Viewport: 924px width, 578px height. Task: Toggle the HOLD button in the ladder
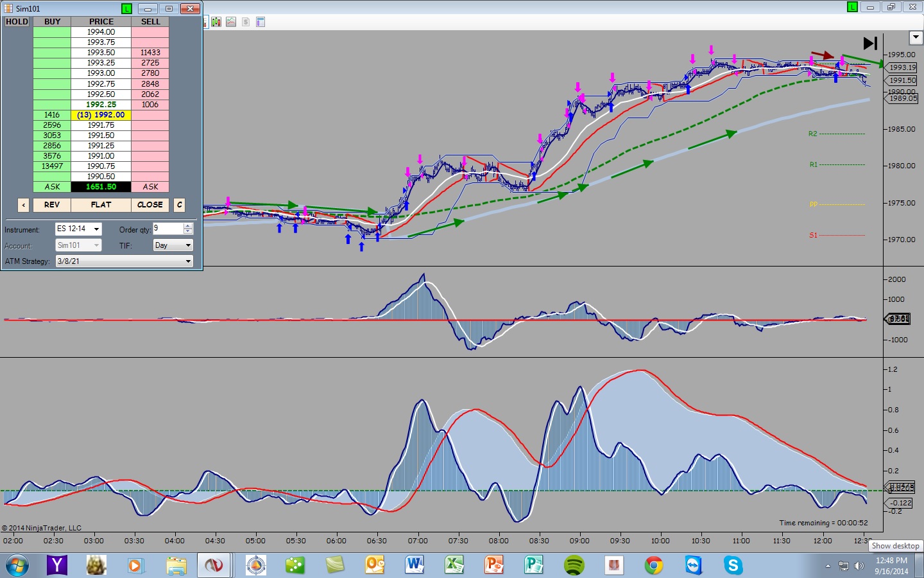17,21
